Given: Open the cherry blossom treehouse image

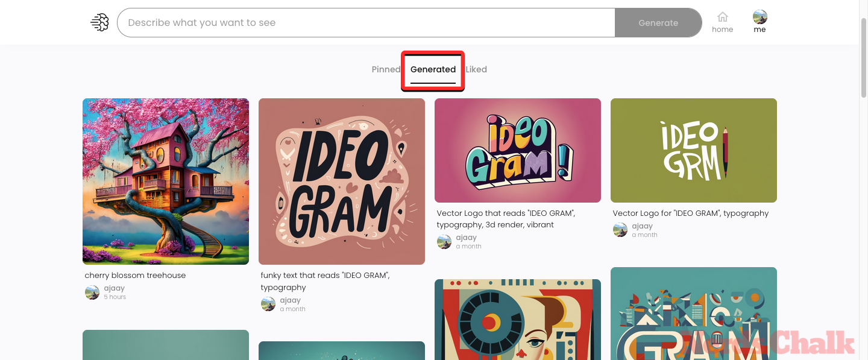Looking at the screenshot, I should click(x=166, y=182).
